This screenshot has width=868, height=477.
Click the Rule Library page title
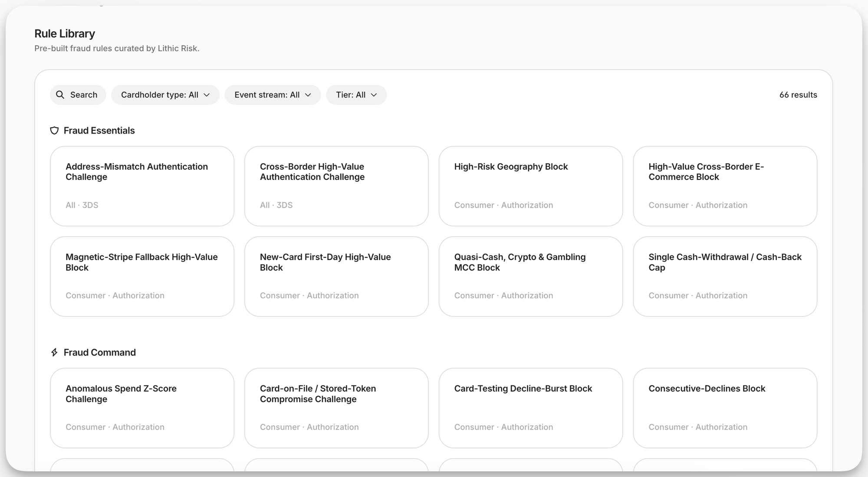coord(65,33)
